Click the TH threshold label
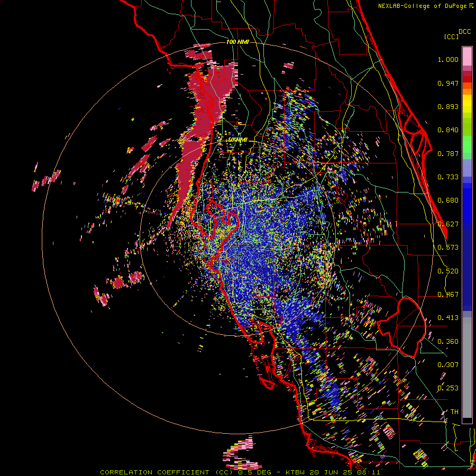Viewport: 476px width, 476px height. [x=454, y=412]
